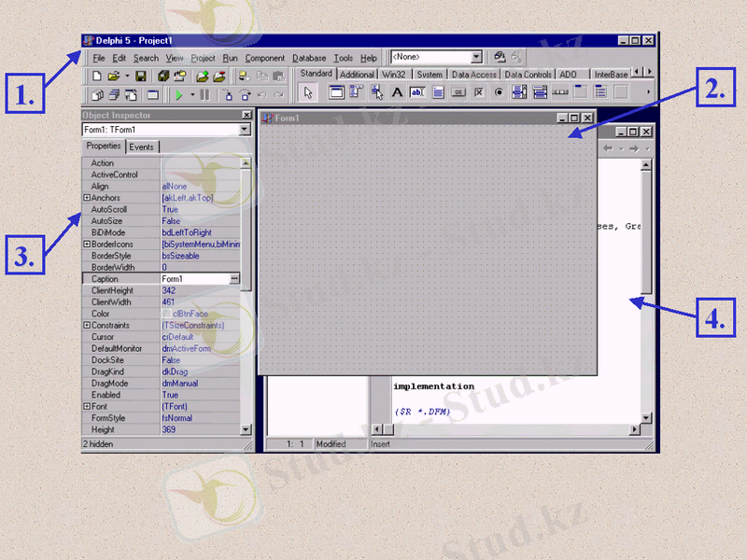This screenshot has height=560, width=747.
Task: Click the Run (green play) toolbar button
Action: coord(179,94)
